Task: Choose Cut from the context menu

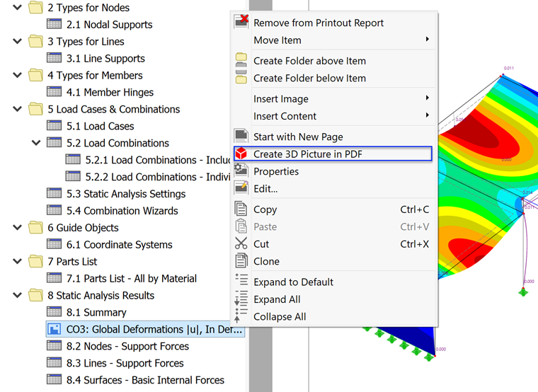Action: [x=333, y=244]
